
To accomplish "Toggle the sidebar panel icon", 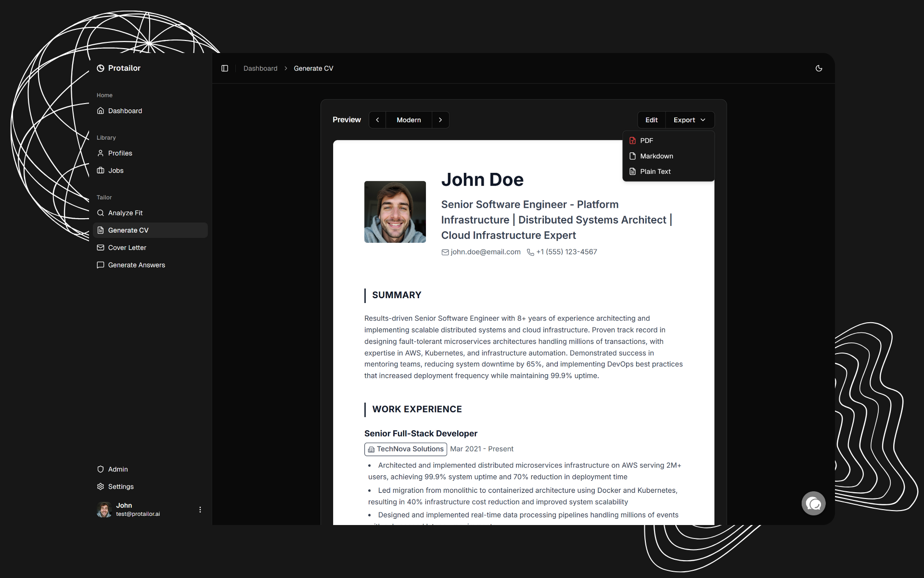I will [x=225, y=68].
